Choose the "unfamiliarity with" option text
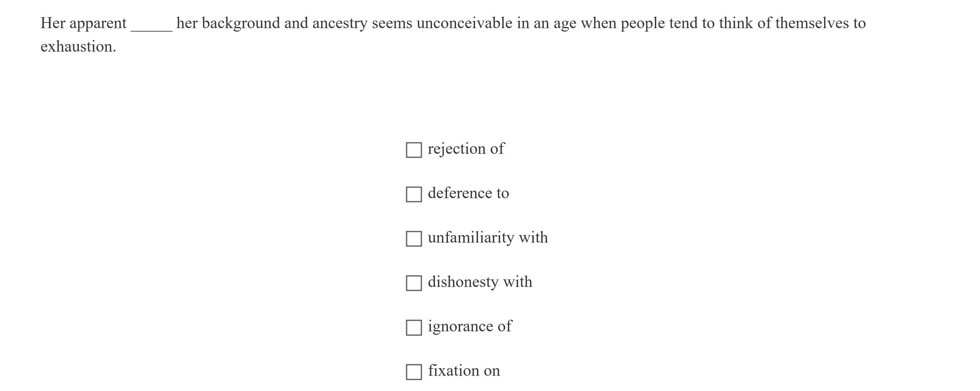980x391 pixels. click(487, 238)
